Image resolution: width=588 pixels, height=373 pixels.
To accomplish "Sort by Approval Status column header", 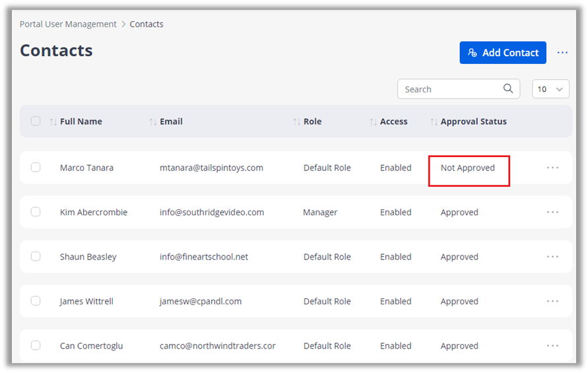I will (x=473, y=121).
